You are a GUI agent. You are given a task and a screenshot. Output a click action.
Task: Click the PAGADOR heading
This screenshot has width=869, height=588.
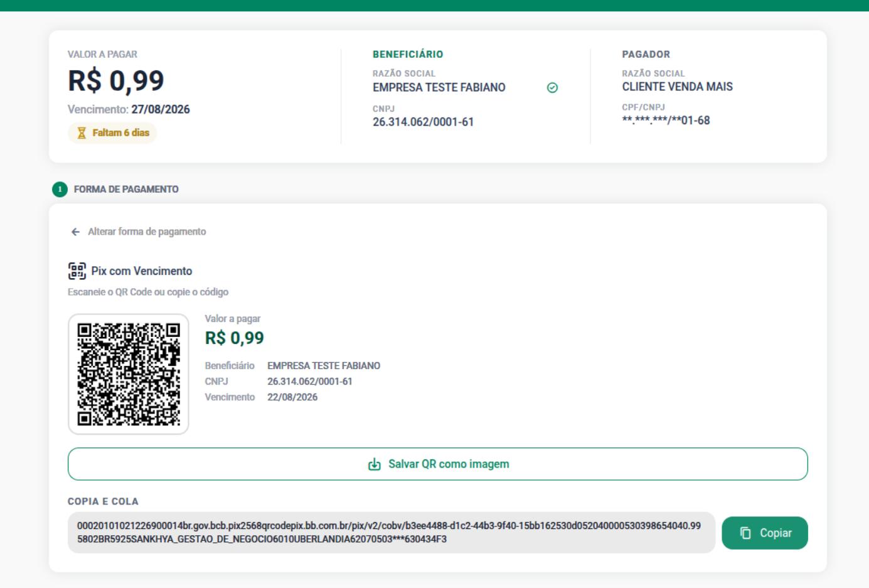(646, 55)
